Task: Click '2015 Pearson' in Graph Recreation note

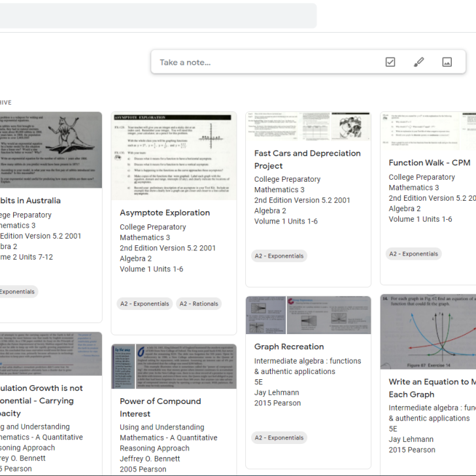Action: (277, 403)
